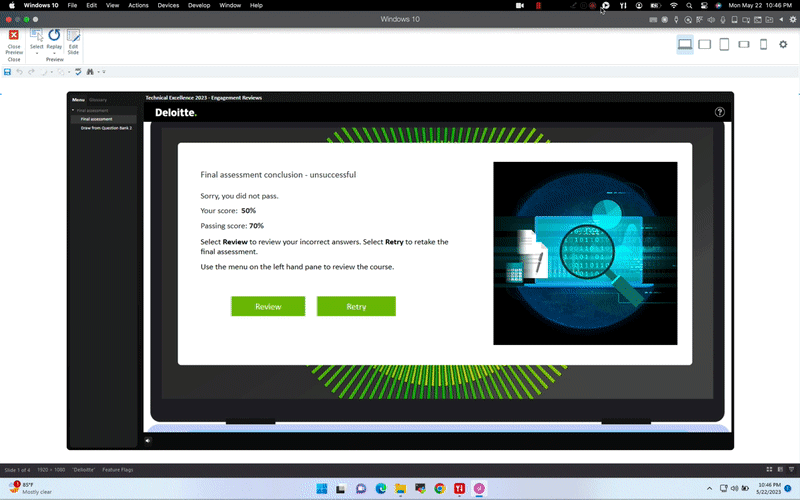Show hidden icons in the Windows system tray

tap(709, 488)
